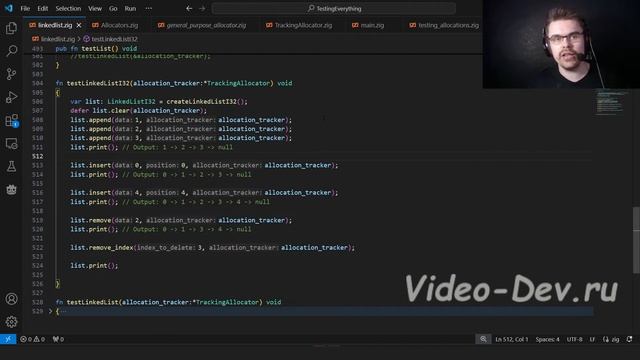Click 'defer list.clear' on line 507
This screenshot has width=640, height=360.
point(100,111)
